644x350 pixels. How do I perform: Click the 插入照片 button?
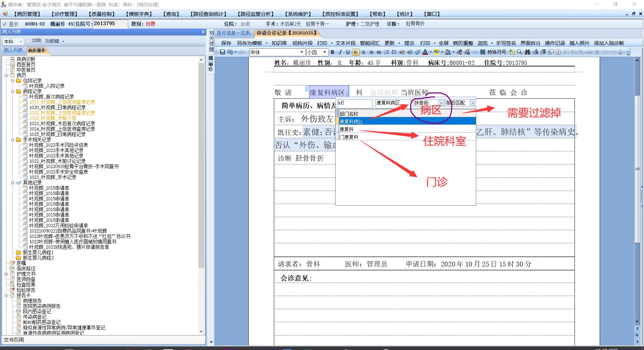point(580,43)
